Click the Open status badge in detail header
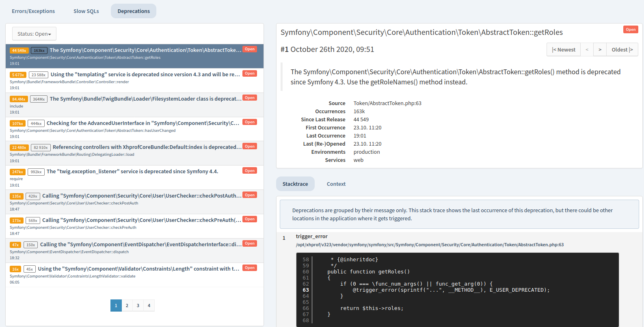Screen dimensions: 644x327 coord(631,29)
